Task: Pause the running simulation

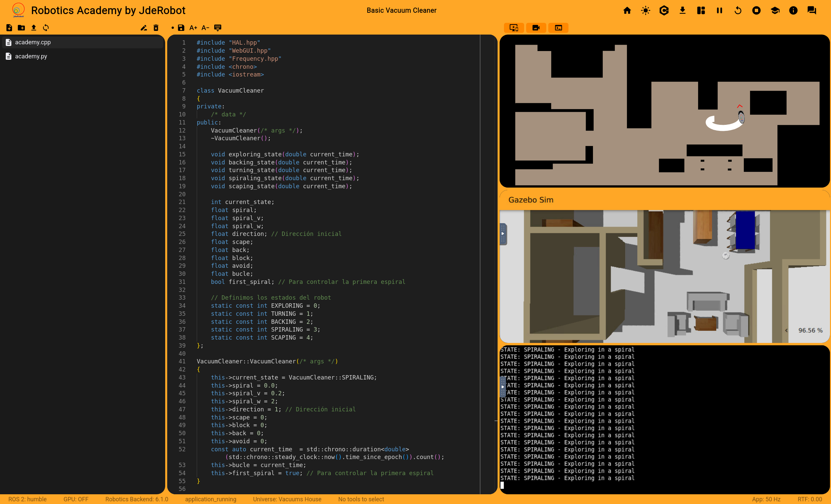Action: pos(720,10)
